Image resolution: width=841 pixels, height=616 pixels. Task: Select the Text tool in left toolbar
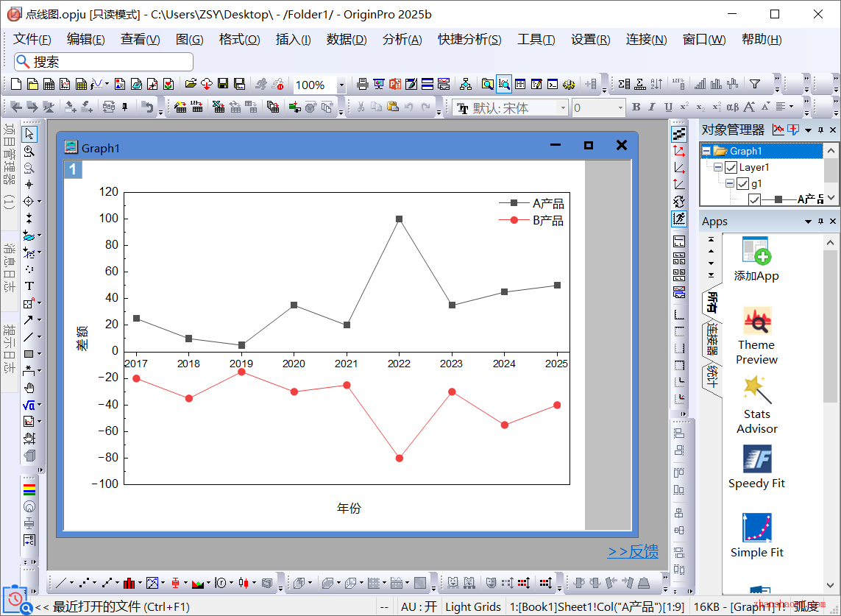tap(29, 286)
